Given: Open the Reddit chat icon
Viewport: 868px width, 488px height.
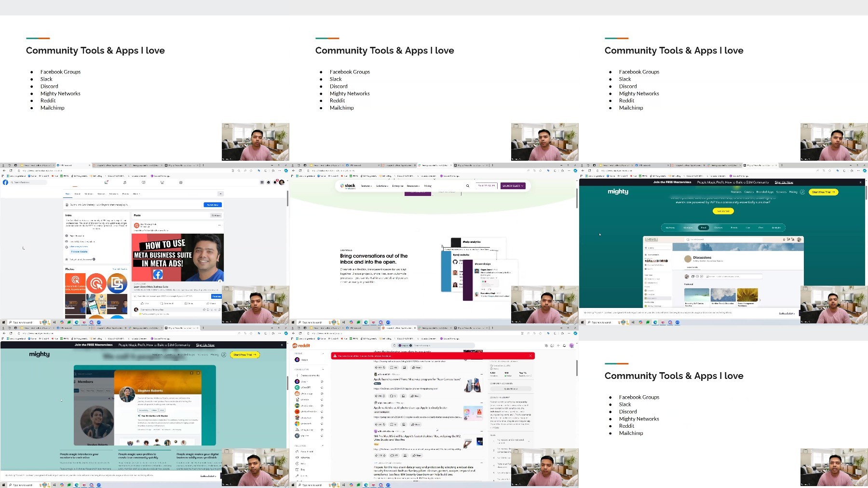Looking at the screenshot, I should tap(552, 346).
